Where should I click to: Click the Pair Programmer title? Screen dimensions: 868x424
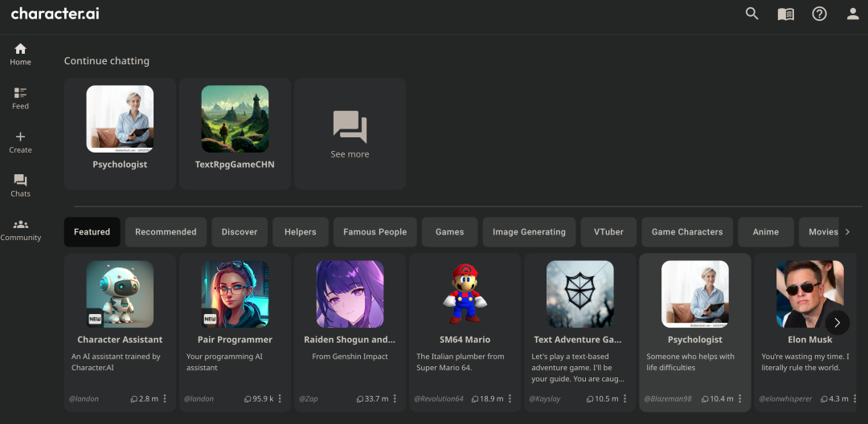tap(235, 340)
